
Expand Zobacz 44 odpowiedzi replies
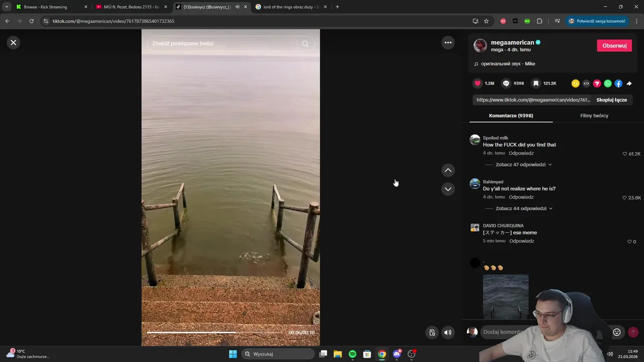click(523, 208)
